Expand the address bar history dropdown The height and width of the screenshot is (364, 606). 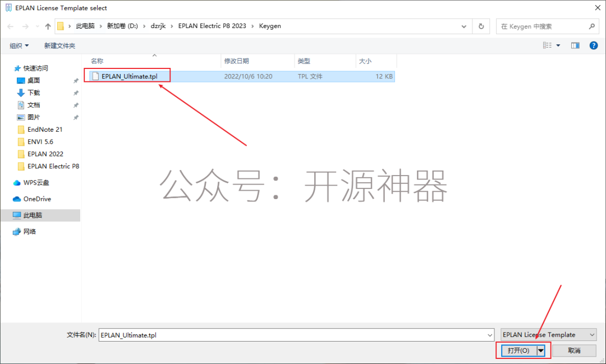coord(464,26)
